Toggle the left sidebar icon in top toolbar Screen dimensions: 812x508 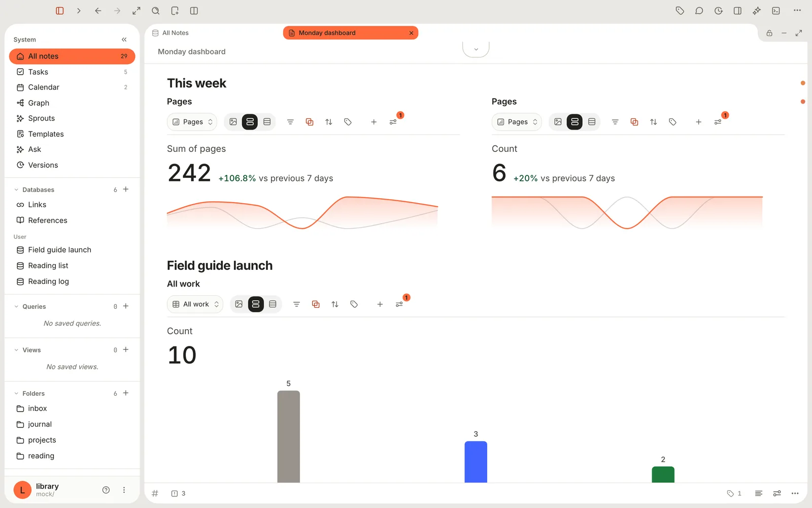[60, 11]
